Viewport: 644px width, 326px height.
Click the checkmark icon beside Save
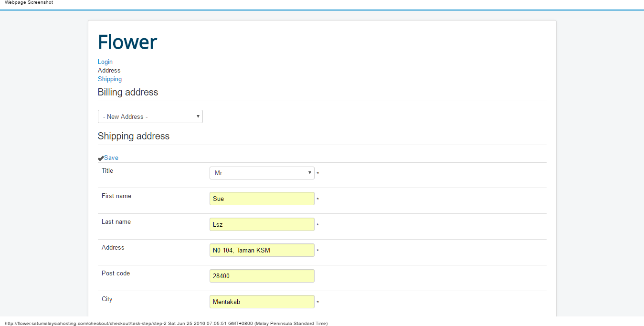point(101,158)
